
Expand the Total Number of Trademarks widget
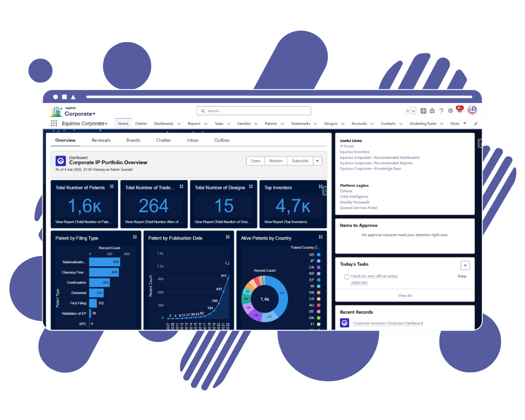coord(182,186)
